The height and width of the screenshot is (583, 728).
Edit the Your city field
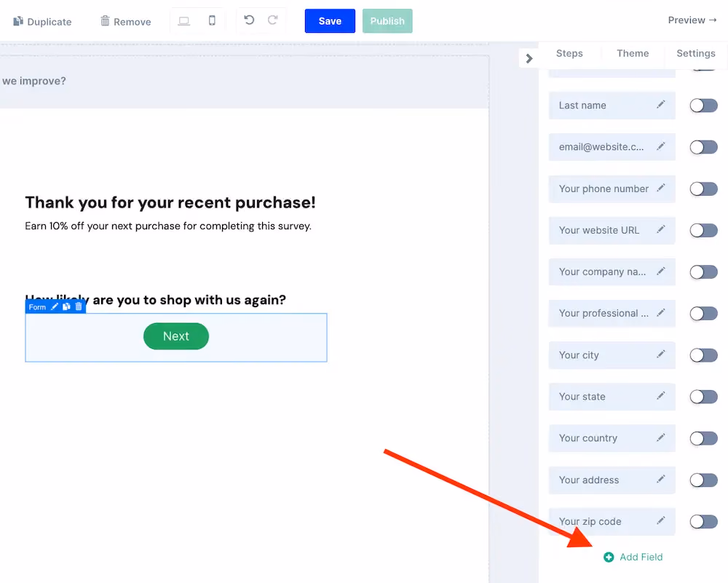[x=661, y=354]
